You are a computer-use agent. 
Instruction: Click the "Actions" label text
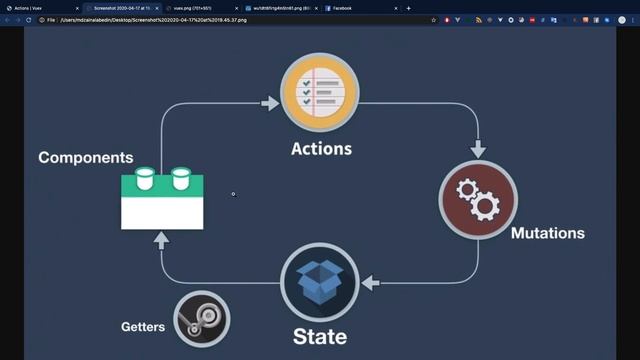click(321, 149)
